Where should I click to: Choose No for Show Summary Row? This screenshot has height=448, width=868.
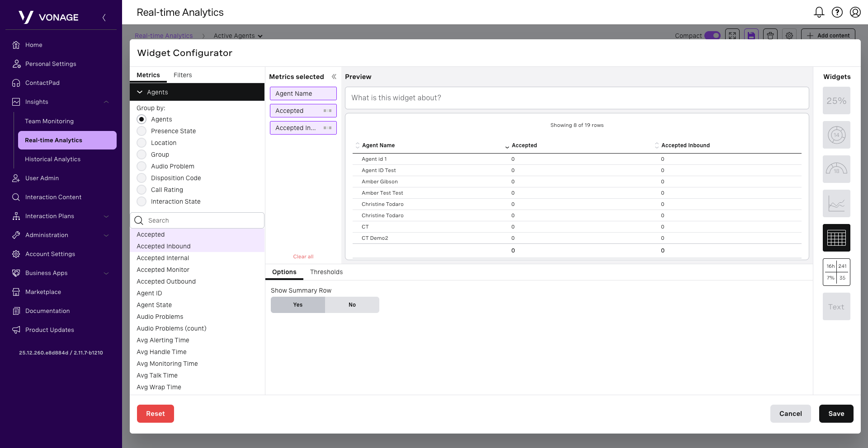click(352, 305)
